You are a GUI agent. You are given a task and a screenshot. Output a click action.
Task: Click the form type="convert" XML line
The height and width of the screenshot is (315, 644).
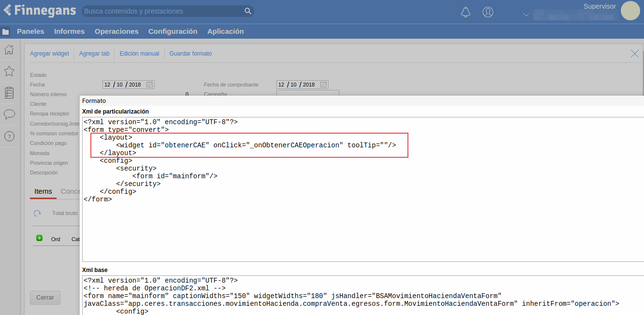pyautogui.click(x=126, y=129)
